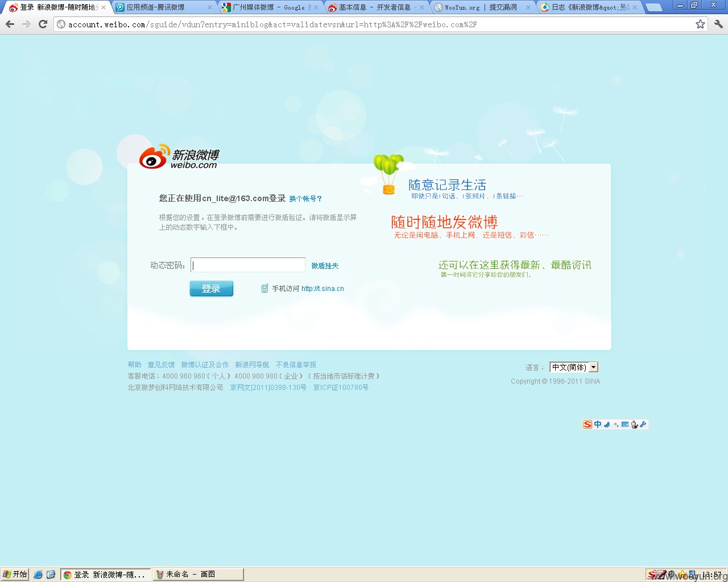Open the http://t.sina.cn mobile link

click(x=322, y=289)
